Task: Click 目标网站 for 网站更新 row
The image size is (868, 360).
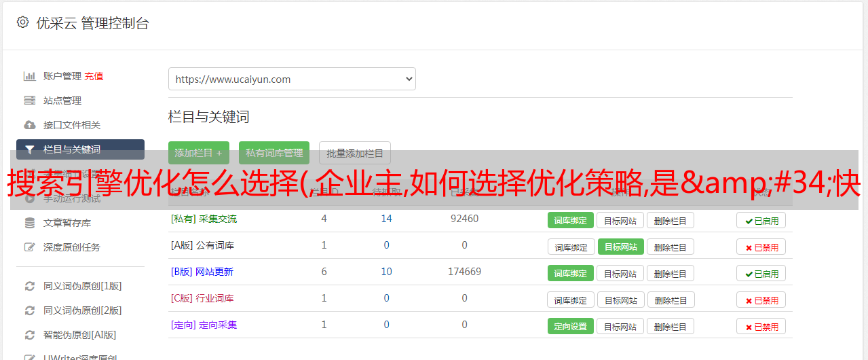Action: tap(620, 273)
